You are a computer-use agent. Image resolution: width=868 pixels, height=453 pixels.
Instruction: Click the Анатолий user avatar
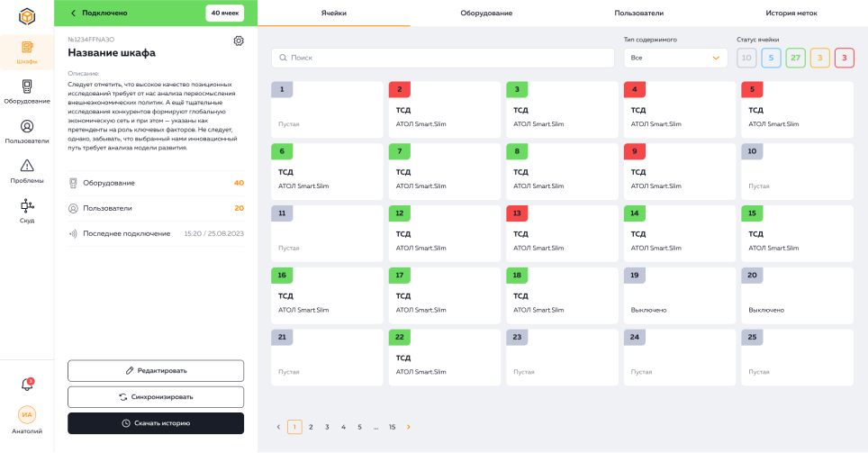27,415
